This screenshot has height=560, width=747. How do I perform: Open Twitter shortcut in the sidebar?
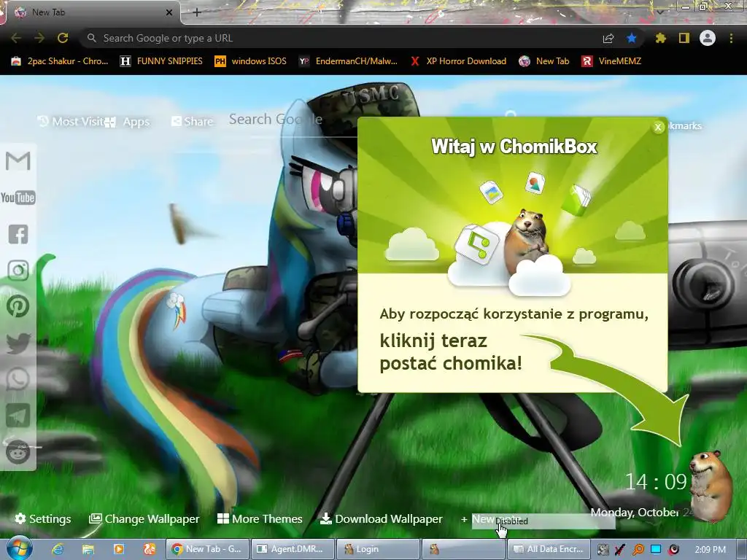(18, 343)
